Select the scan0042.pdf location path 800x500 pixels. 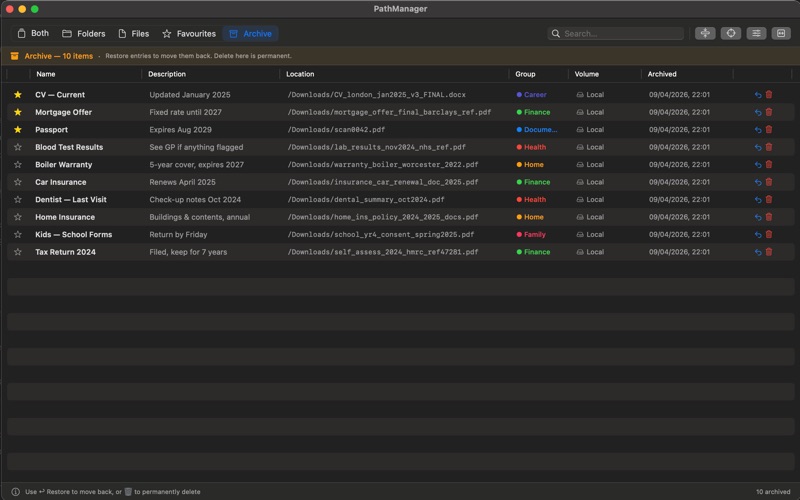point(336,130)
